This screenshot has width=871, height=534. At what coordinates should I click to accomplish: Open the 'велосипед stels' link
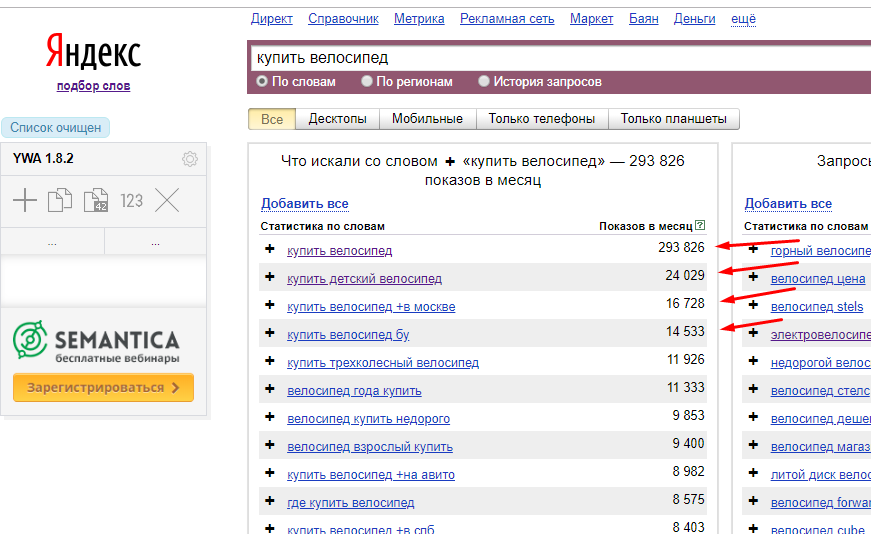817,307
